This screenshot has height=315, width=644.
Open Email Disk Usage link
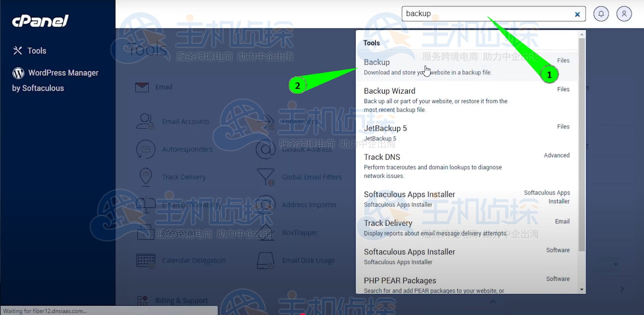(x=308, y=261)
